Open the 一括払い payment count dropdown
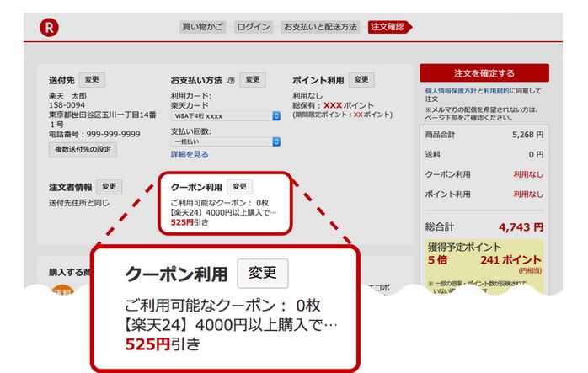Image resolution: width=588 pixels, height=373 pixels. point(226,141)
